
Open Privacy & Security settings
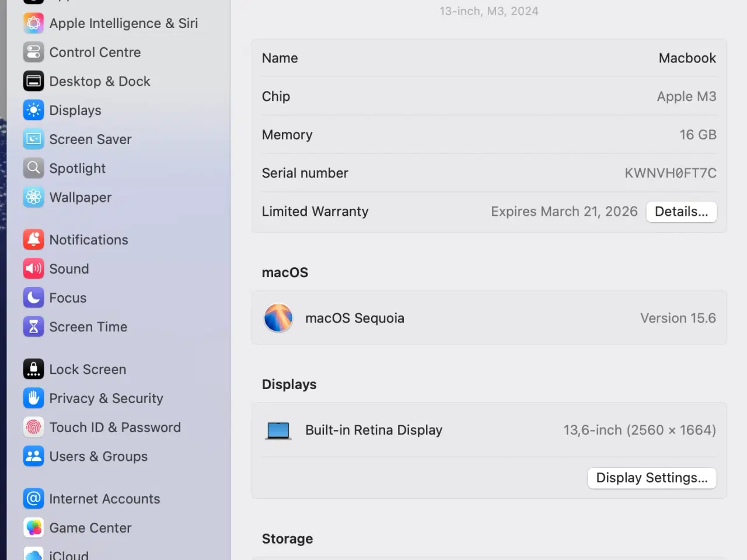pyautogui.click(x=106, y=398)
